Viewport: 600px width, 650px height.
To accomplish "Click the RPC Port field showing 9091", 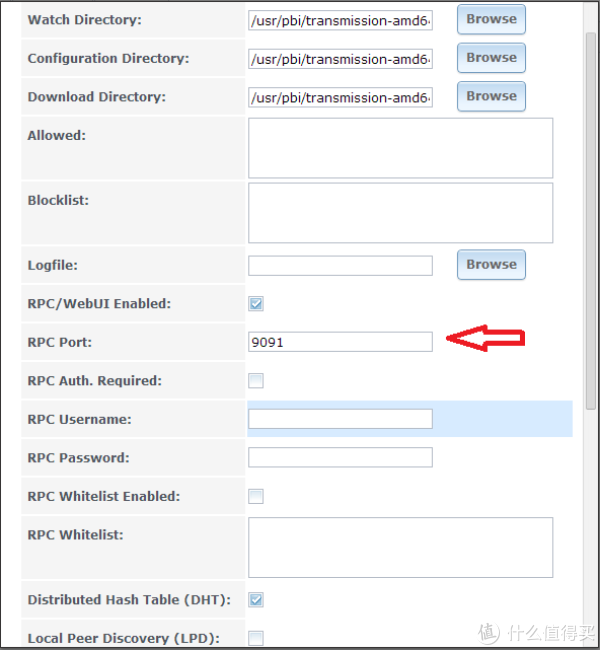I will 340,342.
